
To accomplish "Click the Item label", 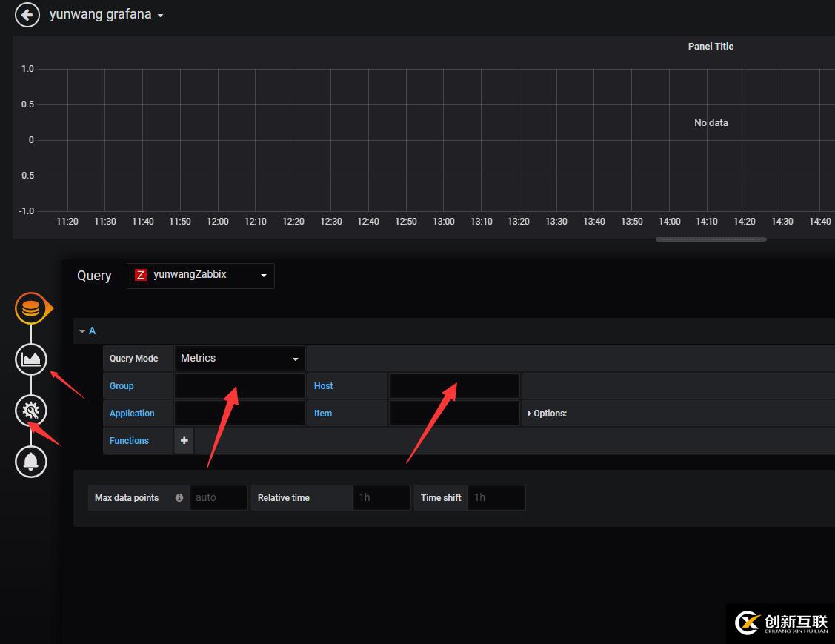I will 323,414.
